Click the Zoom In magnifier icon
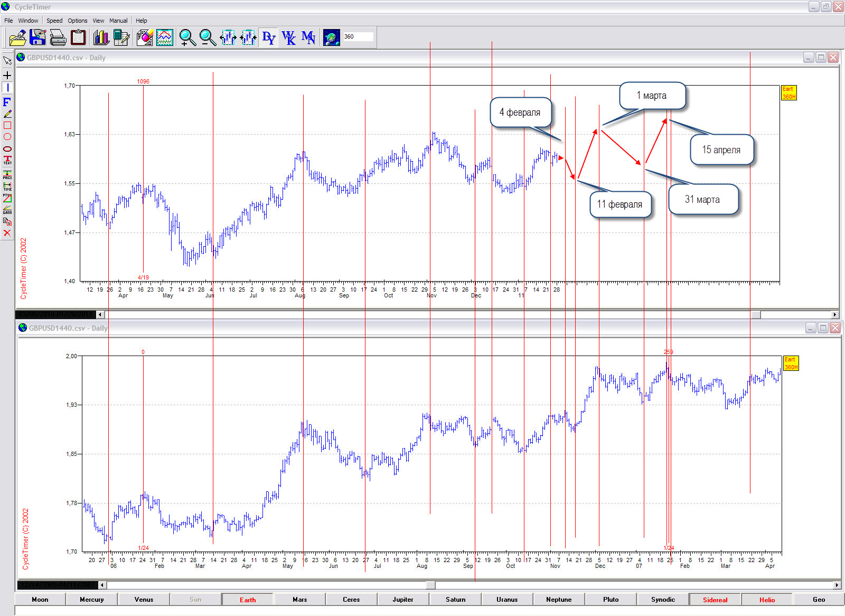Viewport: 845px width, 616px height. click(x=187, y=38)
